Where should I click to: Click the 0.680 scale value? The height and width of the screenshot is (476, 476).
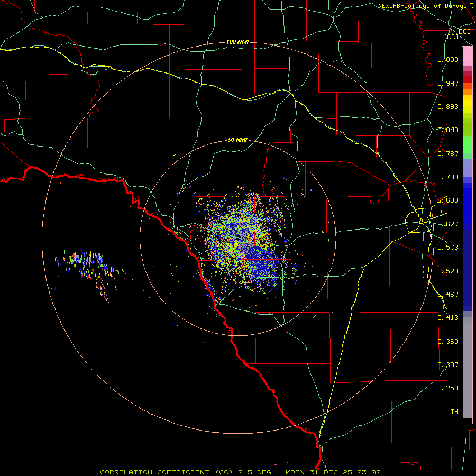tap(448, 200)
